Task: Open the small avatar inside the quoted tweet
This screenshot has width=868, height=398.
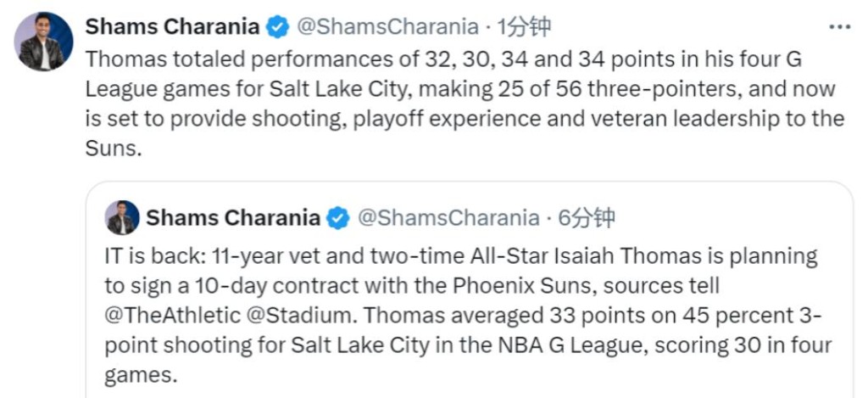Action: click(x=122, y=217)
